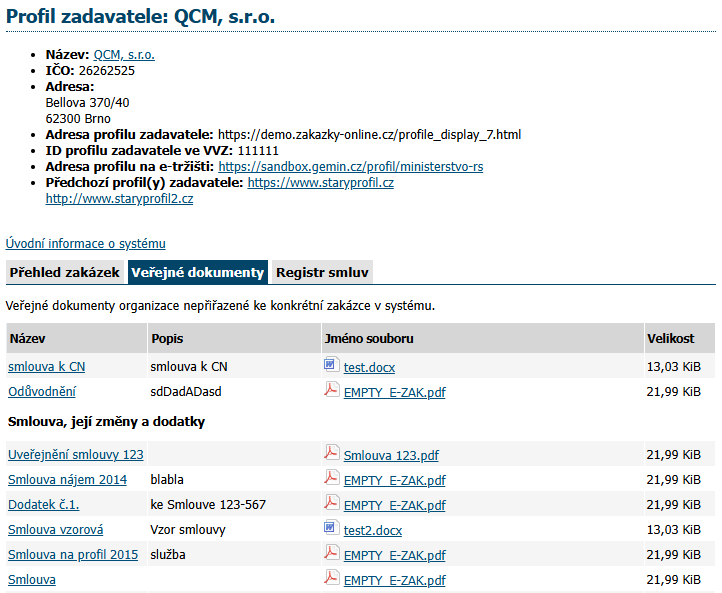Open Úvodní informace o systému link
722x593 pixels.
coord(86,243)
